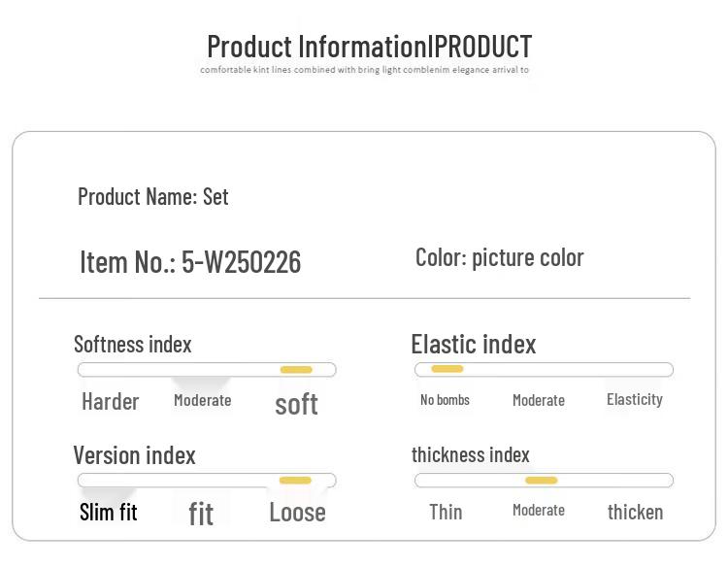
Task: Select the No bombs elasticity label
Action: [x=445, y=400]
